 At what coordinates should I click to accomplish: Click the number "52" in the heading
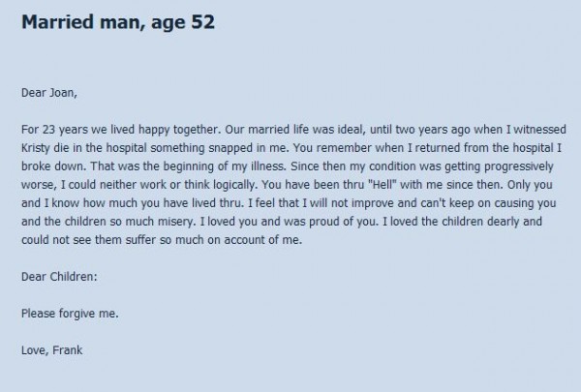202,22
